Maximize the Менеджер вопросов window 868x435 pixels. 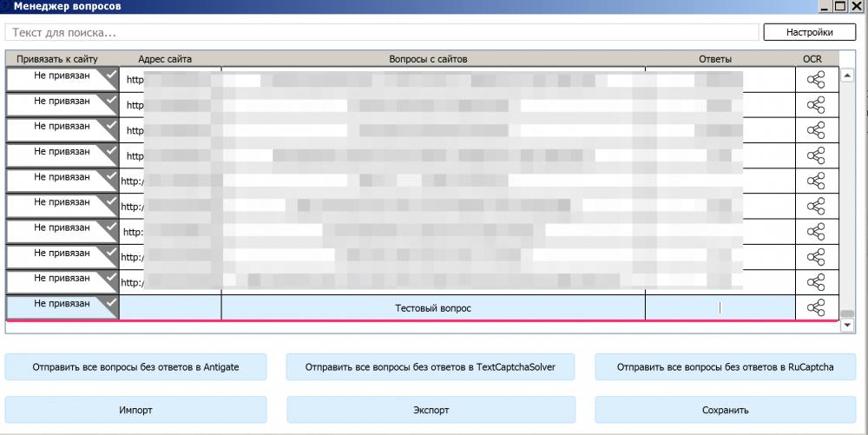840,6
